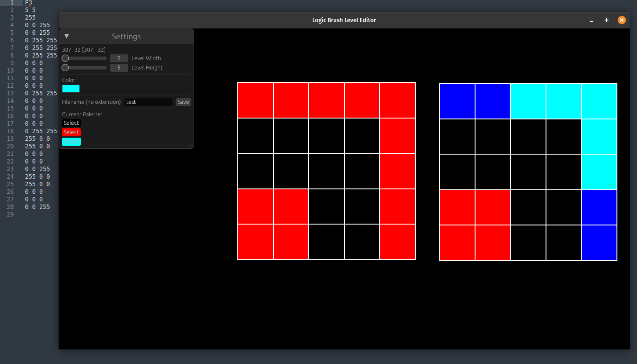Maximize the Logic Brush Level Editor window

click(607, 20)
